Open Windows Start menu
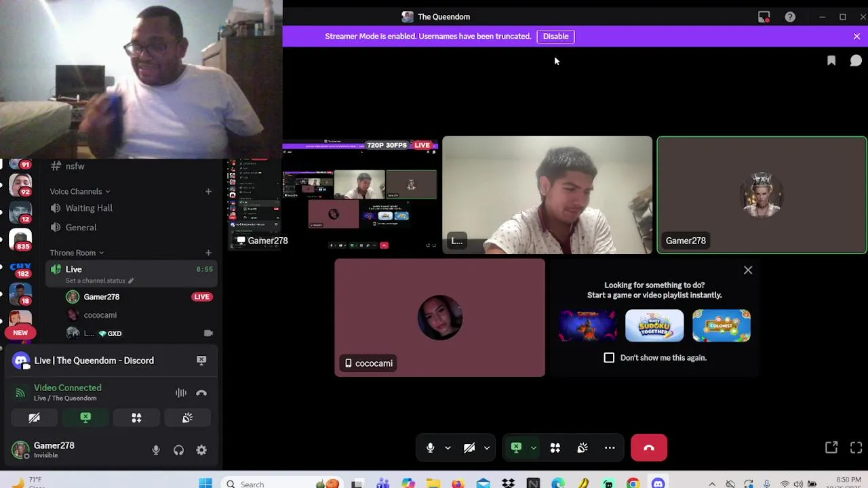 click(x=205, y=483)
